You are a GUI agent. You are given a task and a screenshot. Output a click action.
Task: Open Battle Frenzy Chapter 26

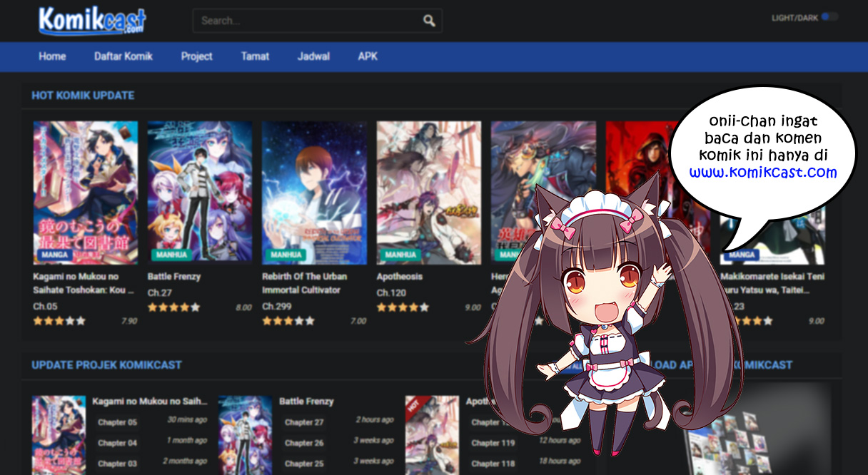click(304, 443)
